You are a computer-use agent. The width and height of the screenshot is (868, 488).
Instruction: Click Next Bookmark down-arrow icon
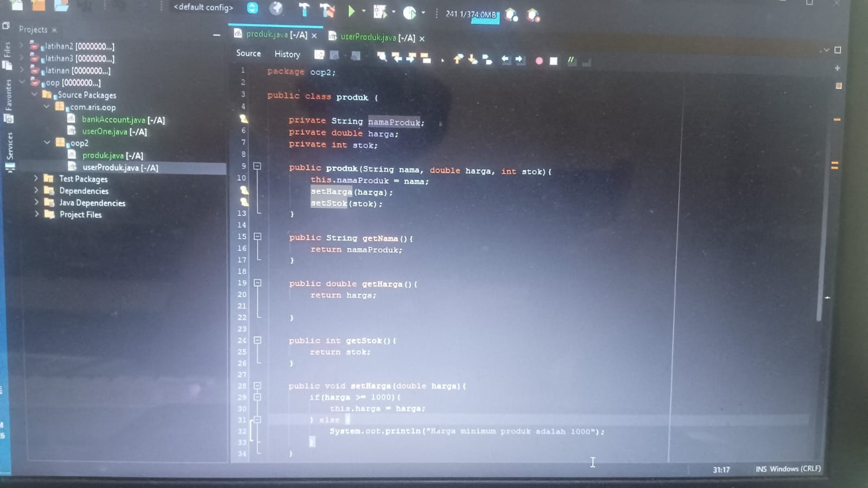click(x=473, y=59)
